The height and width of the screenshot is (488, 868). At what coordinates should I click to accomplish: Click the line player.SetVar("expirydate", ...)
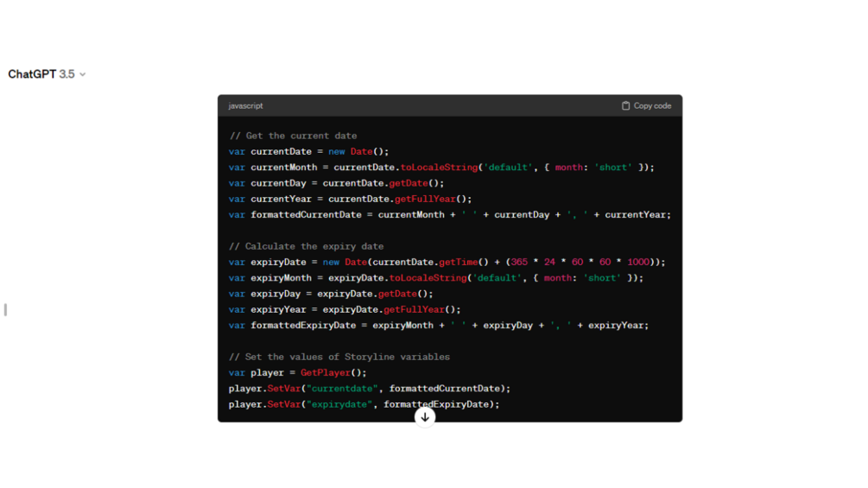tap(364, 404)
